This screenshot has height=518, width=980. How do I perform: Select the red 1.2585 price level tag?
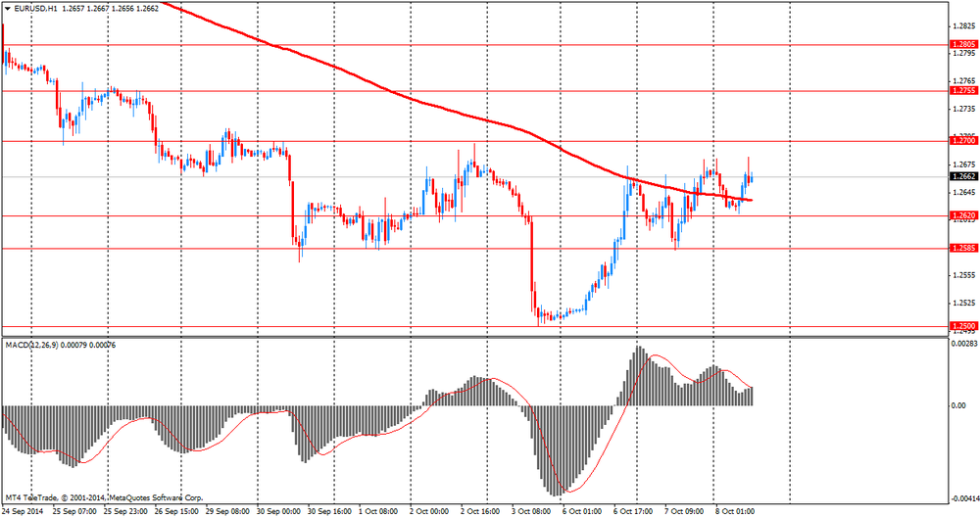pos(963,248)
